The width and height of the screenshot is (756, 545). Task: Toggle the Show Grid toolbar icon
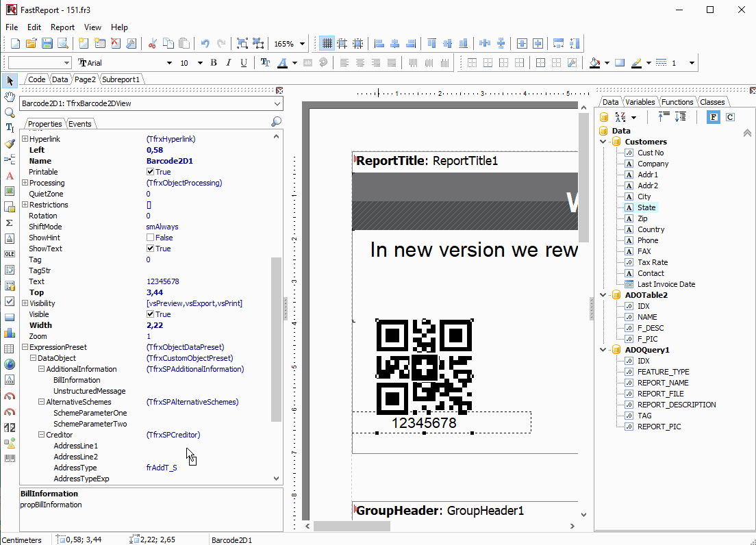tap(327, 43)
